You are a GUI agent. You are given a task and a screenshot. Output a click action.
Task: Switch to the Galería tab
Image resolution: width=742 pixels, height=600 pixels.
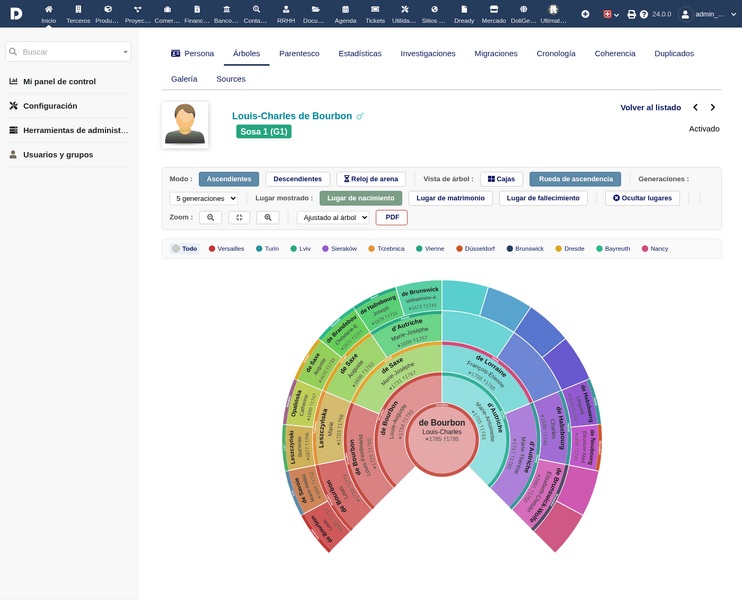[x=184, y=79]
